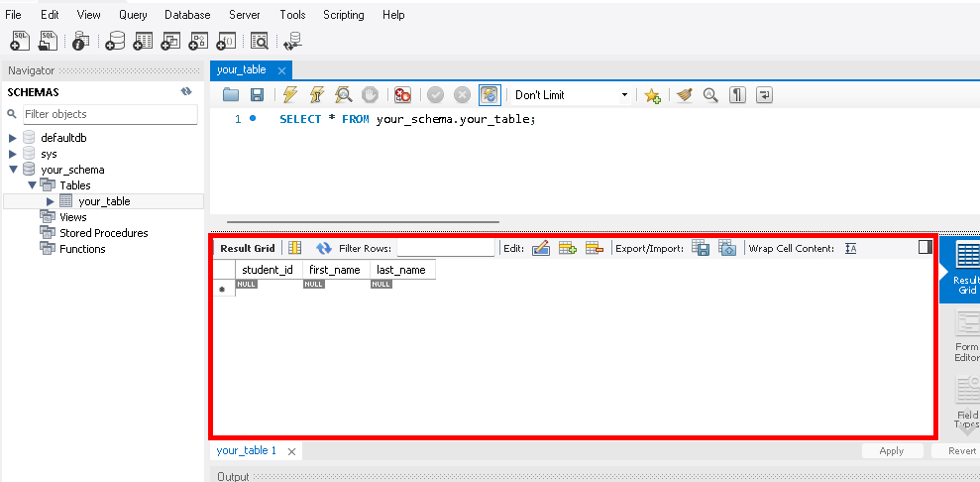Open the Query menu

pos(133,14)
